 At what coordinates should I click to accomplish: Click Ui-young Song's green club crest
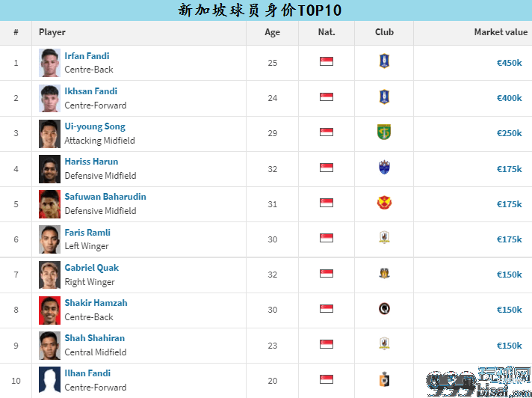384,132
